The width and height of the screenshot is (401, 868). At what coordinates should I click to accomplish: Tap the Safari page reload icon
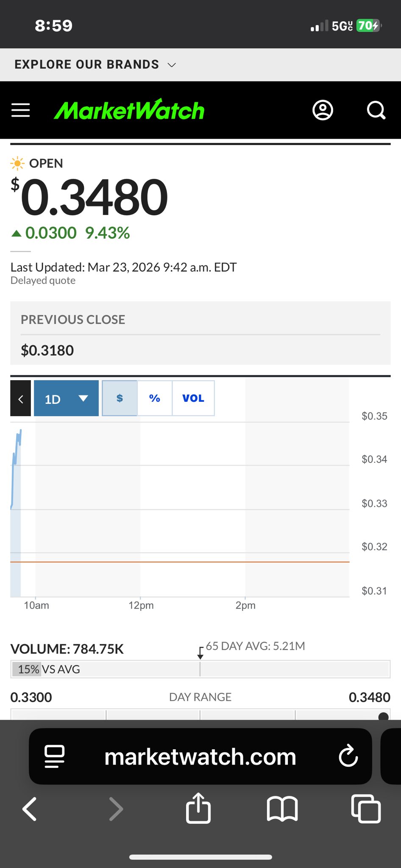pos(348,756)
